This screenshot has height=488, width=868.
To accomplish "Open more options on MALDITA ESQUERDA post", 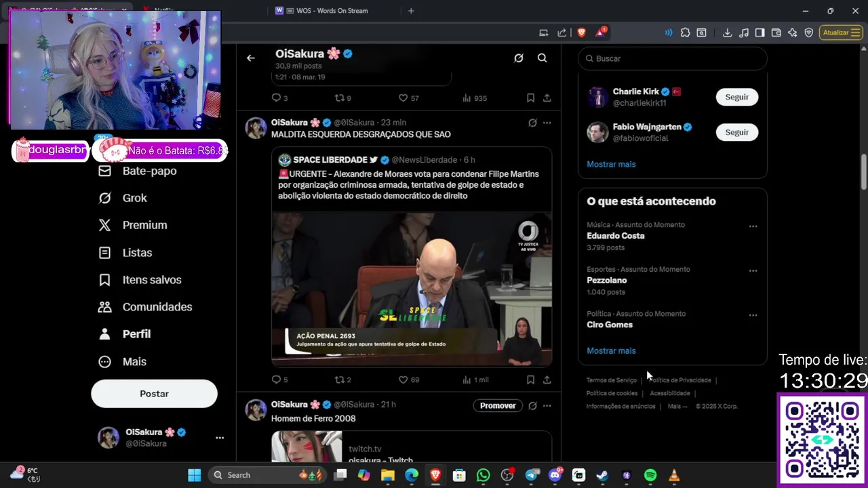I will (547, 123).
